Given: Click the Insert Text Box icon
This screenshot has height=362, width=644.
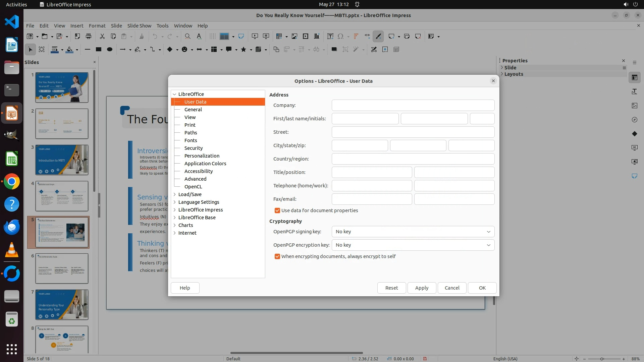Looking at the screenshot, I should (330, 36).
